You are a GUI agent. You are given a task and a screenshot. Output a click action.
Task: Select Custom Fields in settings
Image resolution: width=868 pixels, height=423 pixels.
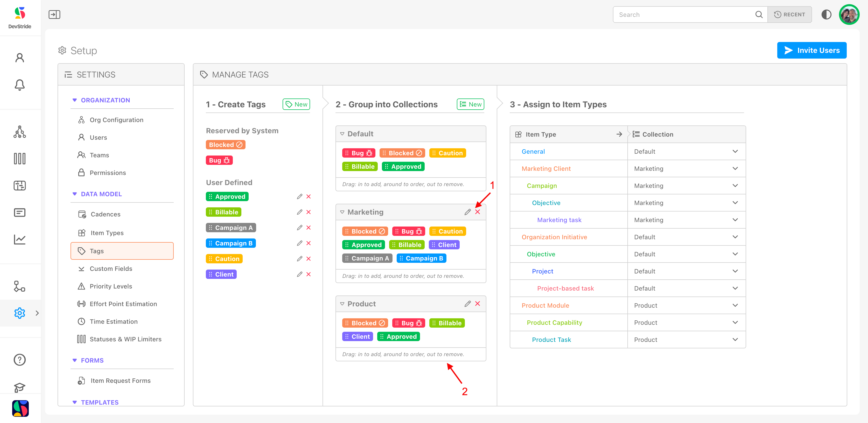(x=111, y=269)
